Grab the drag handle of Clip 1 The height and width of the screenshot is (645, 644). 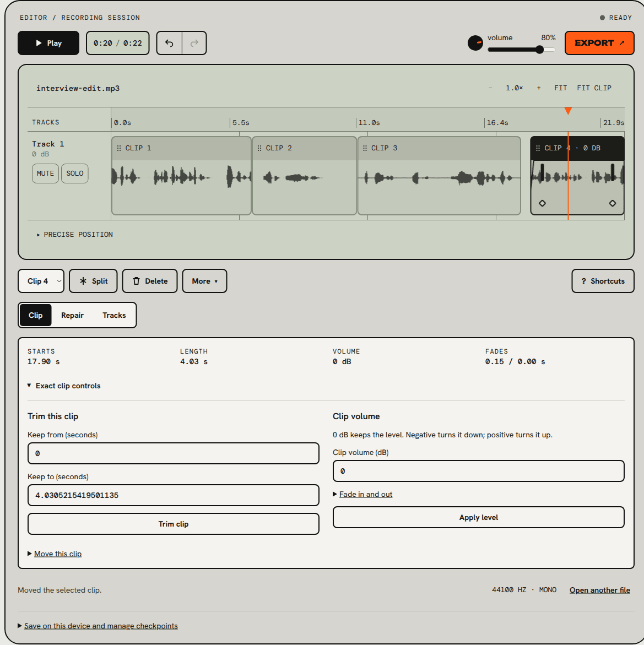119,148
